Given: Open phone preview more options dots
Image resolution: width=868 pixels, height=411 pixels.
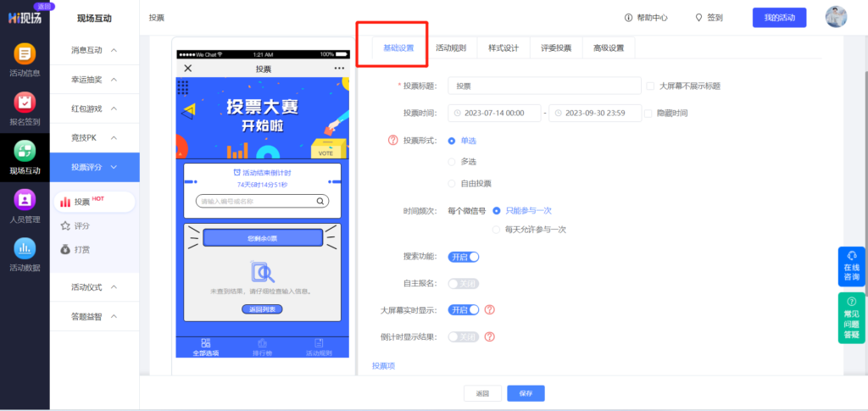Looking at the screenshot, I should pos(339,69).
